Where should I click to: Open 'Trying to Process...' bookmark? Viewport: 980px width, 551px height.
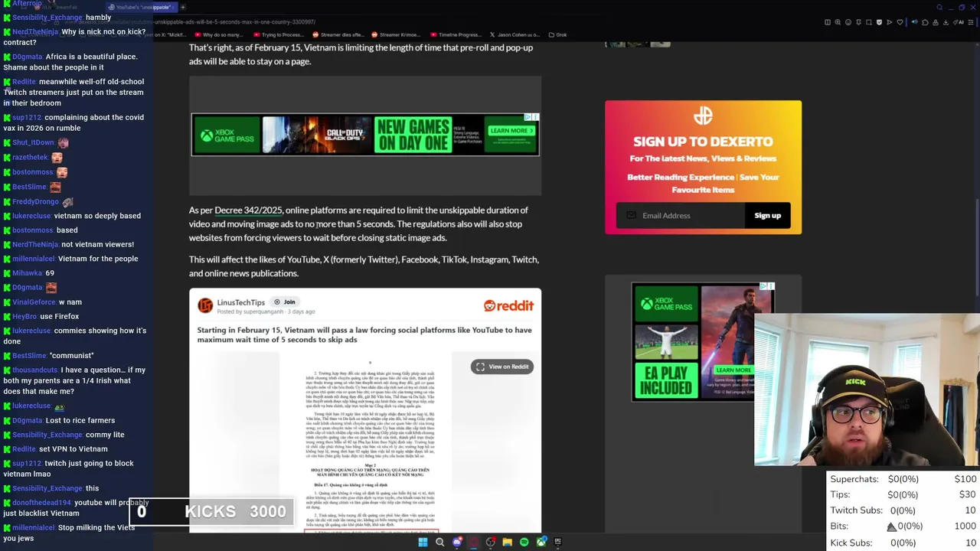point(278,34)
